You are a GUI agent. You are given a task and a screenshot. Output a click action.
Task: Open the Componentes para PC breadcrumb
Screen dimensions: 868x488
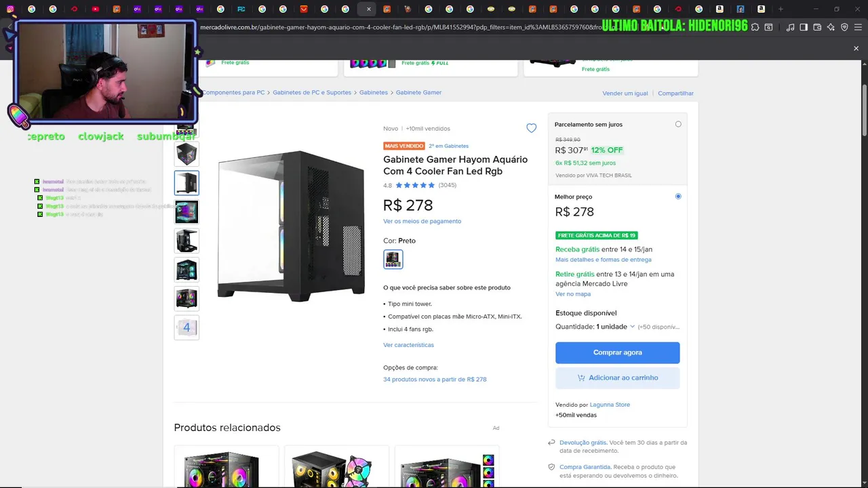pyautogui.click(x=233, y=92)
